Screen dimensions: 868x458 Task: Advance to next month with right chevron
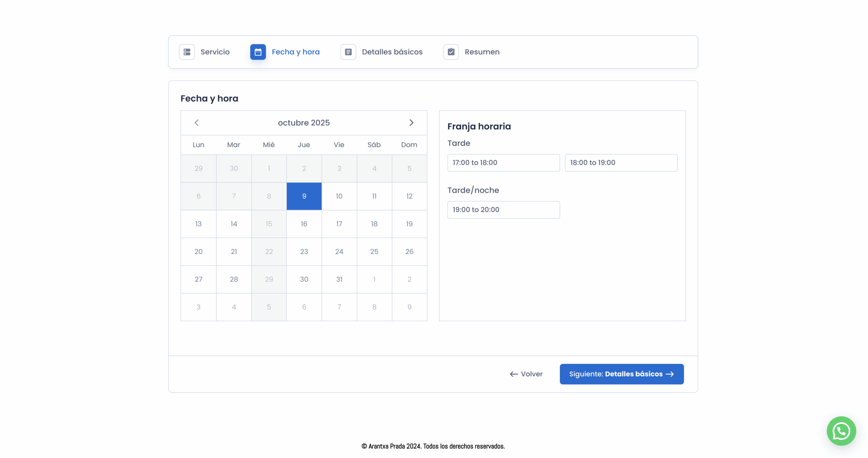[411, 123]
